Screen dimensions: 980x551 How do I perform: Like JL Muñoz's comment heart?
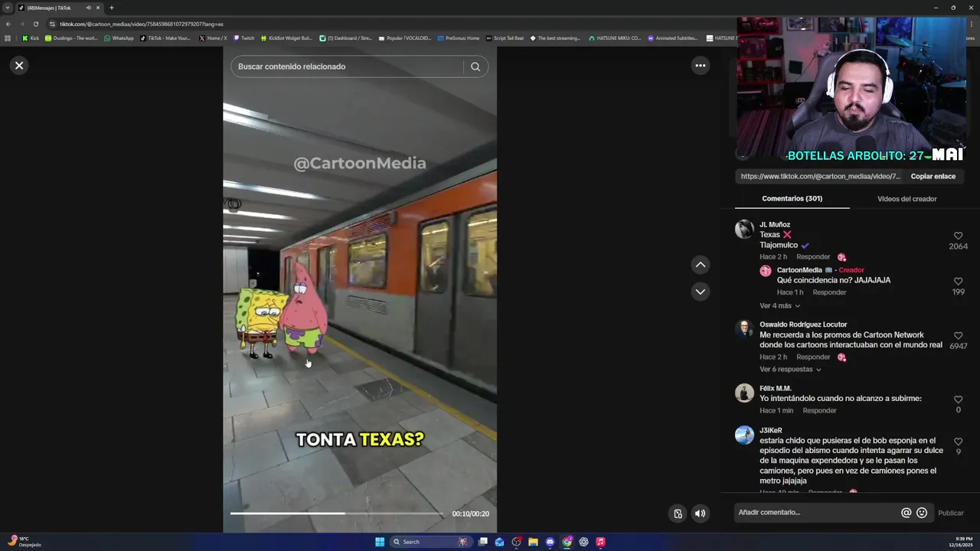958,236
